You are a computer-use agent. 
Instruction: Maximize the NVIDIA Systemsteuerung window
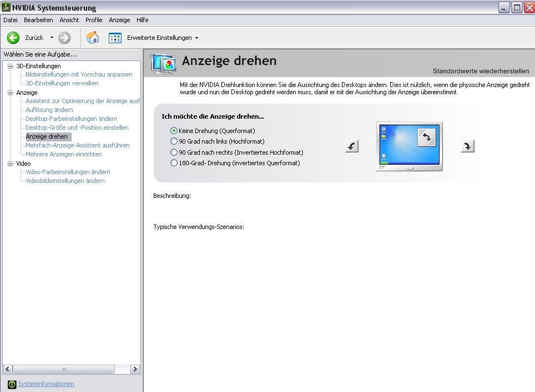tap(517, 8)
